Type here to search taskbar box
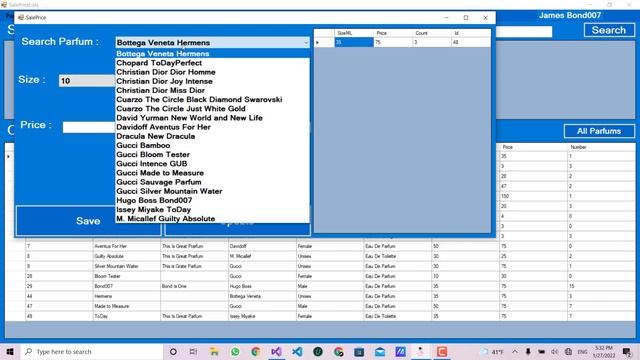Viewport: 640px width, 360px height. pyautogui.click(x=92, y=351)
